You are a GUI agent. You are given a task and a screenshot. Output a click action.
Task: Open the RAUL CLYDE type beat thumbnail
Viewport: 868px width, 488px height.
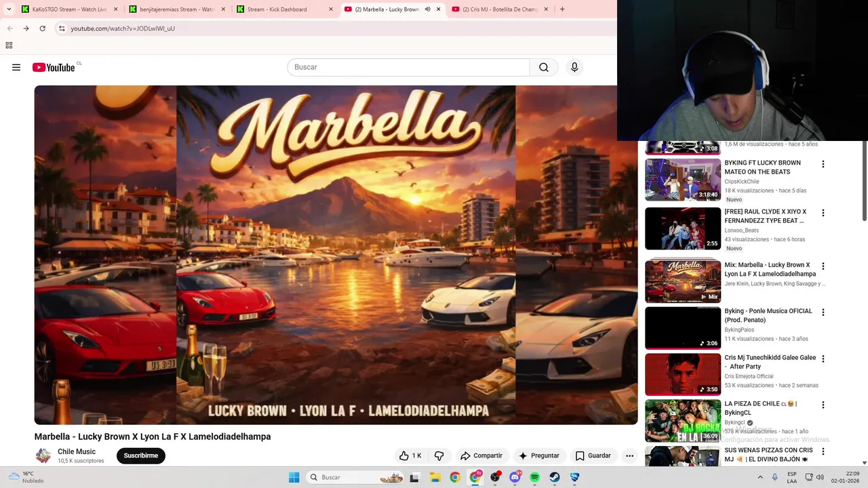683,228
